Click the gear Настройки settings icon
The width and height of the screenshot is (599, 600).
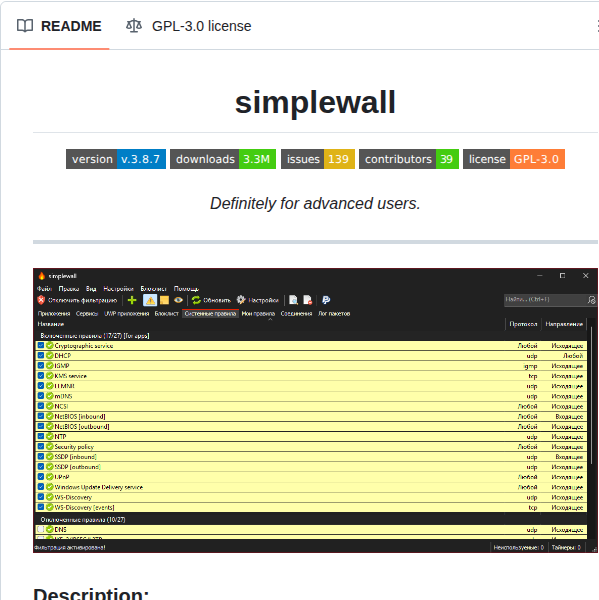(x=241, y=300)
